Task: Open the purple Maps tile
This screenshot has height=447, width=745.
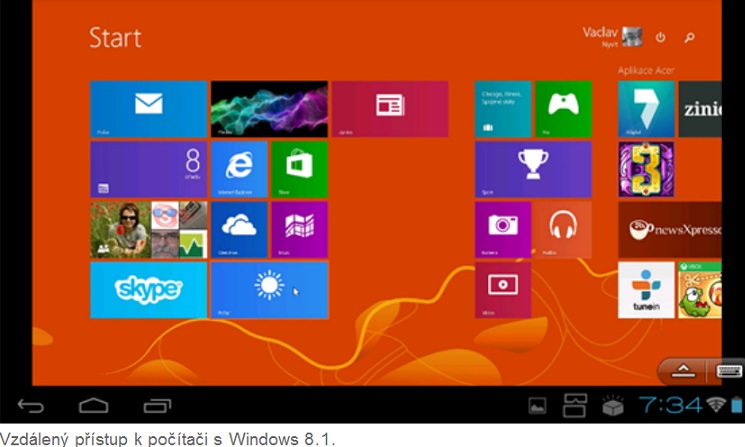Action: point(300,230)
